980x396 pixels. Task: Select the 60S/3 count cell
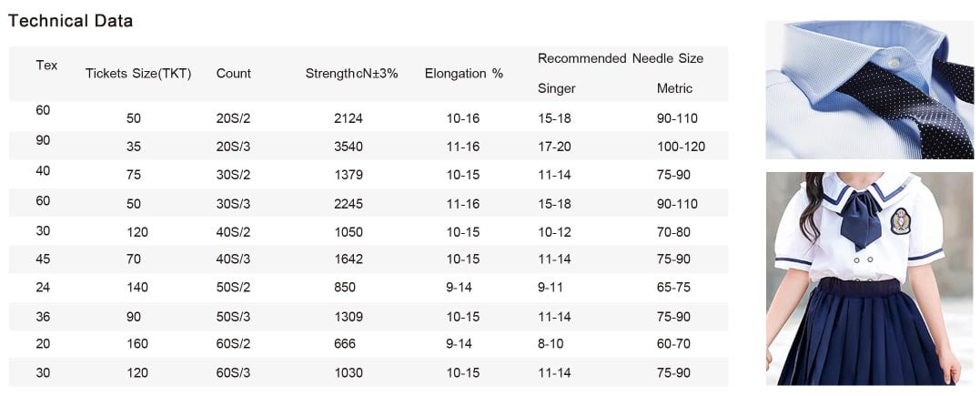(x=234, y=372)
